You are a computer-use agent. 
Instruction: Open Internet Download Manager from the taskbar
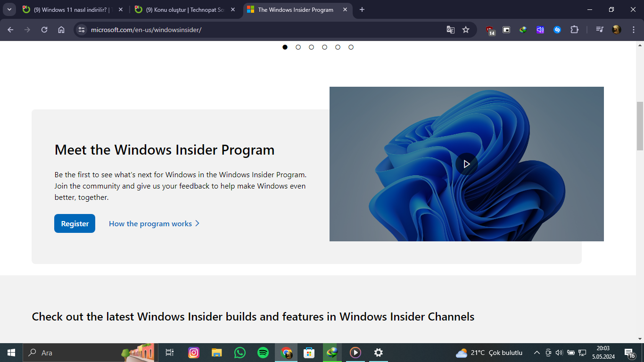332,353
